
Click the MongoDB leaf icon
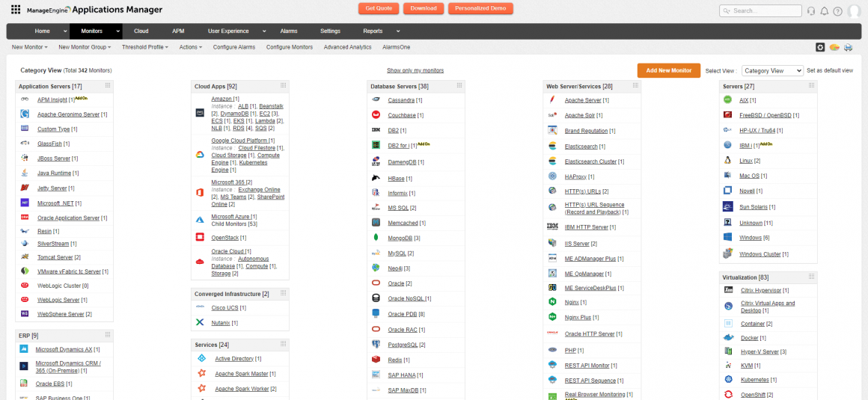tap(376, 238)
